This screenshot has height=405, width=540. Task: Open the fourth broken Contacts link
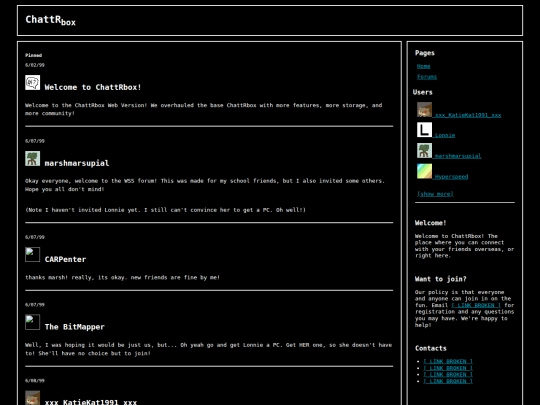point(448,381)
